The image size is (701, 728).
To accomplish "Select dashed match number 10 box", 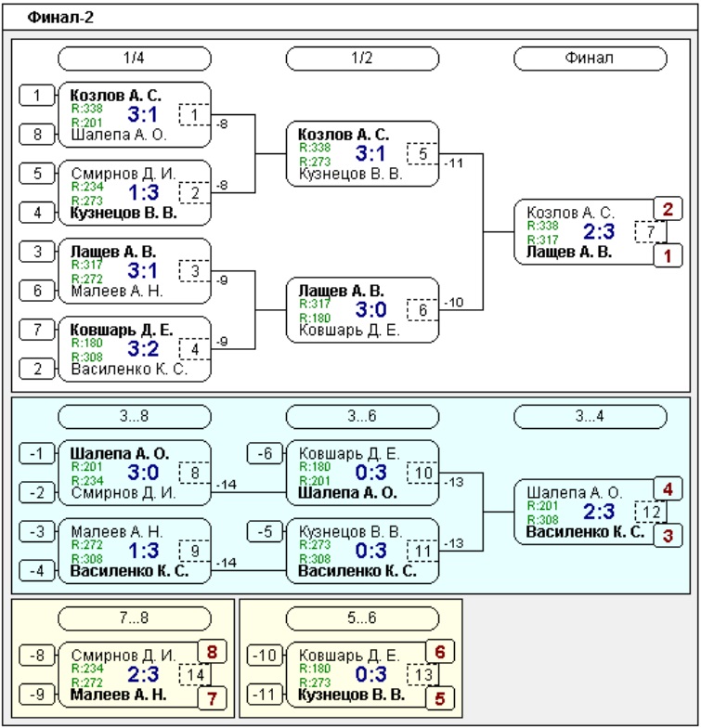I will pyautogui.click(x=422, y=473).
